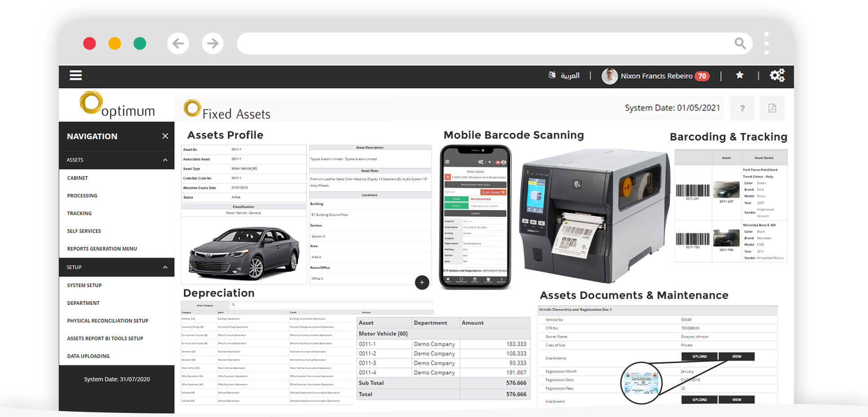Open the hamburger navigation menu
The image size is (868, 417).
(x=75, y=75)
